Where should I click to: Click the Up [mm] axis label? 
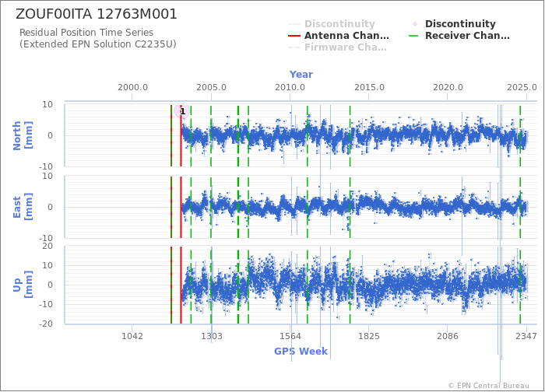pyautogui.click(x=23, y=285)
